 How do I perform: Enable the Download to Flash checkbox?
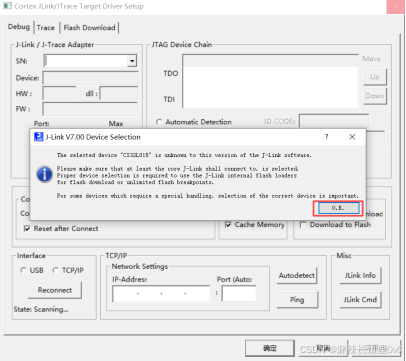303,225
